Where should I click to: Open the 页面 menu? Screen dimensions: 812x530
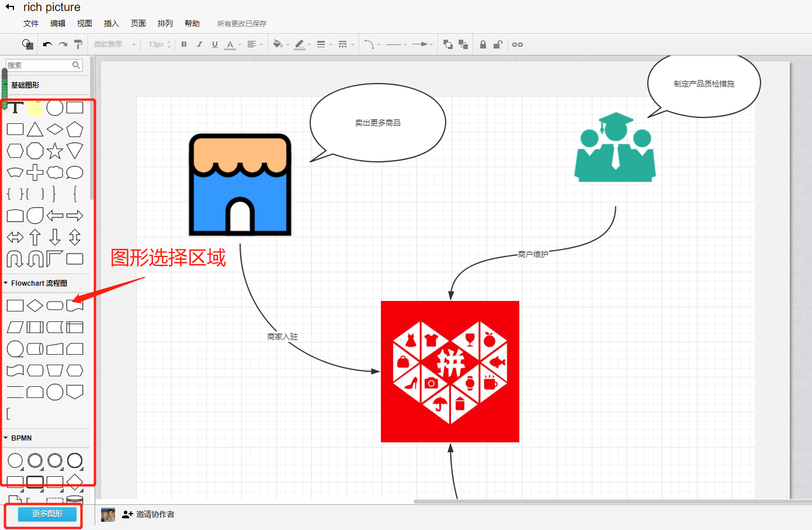click(138, 23)
